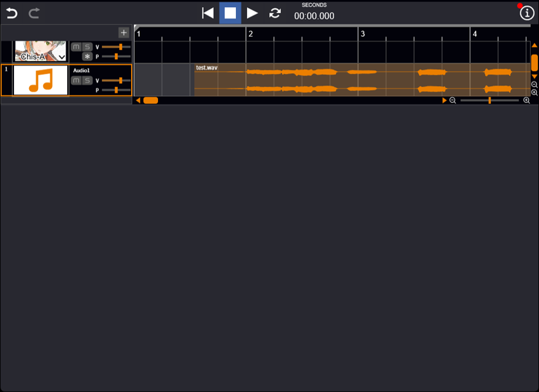Solo the Audio1 track
The image size is (539, 392).
click(88, 80)
